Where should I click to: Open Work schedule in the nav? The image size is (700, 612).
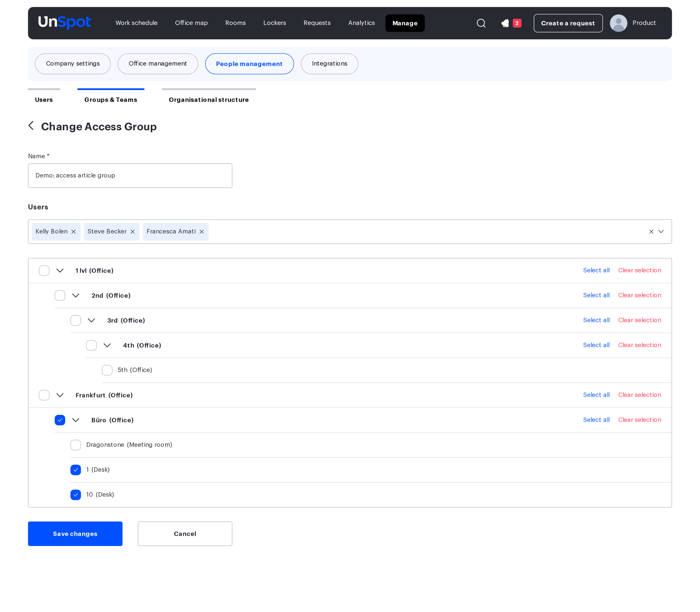[x=136, y=23]
